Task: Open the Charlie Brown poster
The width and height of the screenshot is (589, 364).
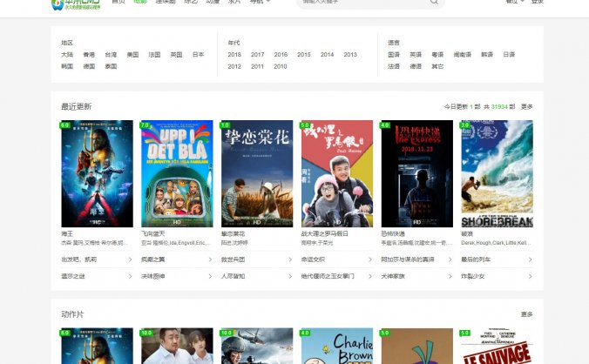Action: (x=337, y=346)
